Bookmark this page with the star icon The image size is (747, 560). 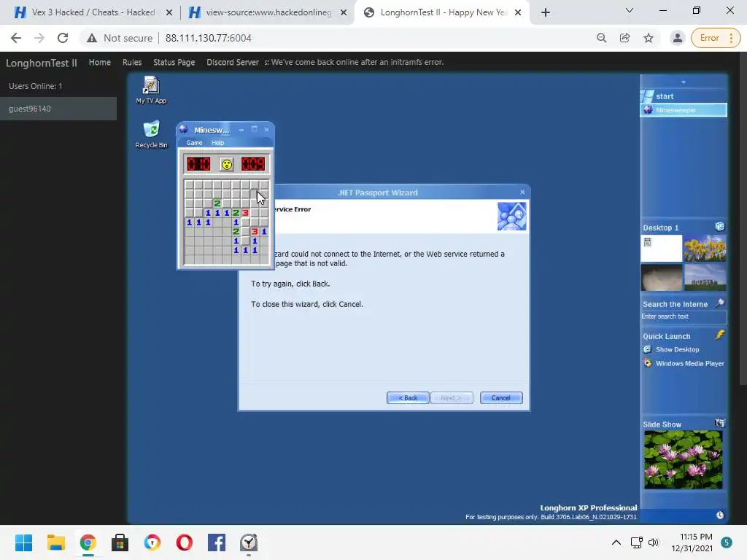tap(649, 38)
